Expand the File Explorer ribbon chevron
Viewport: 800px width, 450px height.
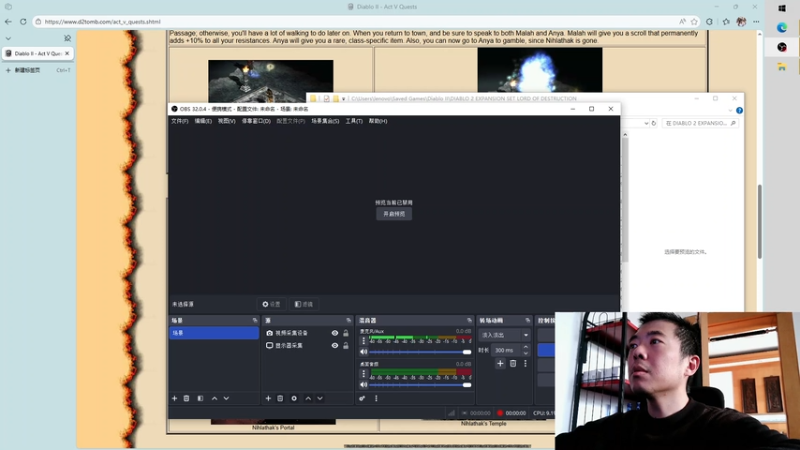tap(730, 110)
